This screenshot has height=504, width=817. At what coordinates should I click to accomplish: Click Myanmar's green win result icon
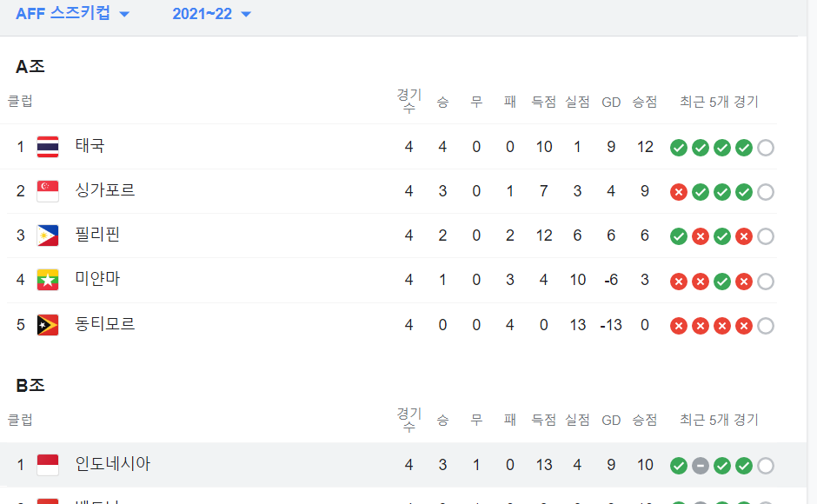tap(722, 282)
